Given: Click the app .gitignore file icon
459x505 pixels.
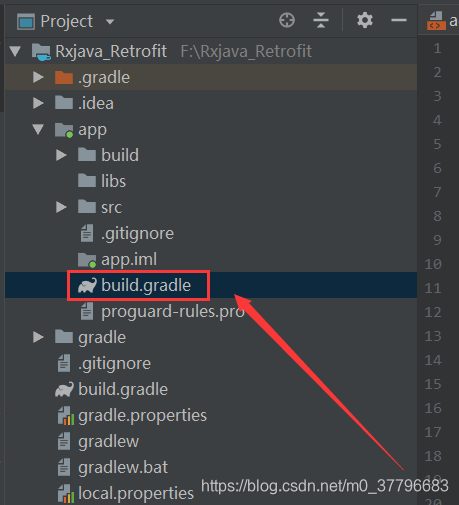Looking at the screenshot, I should pyautogui.click(x=87, y=233).
